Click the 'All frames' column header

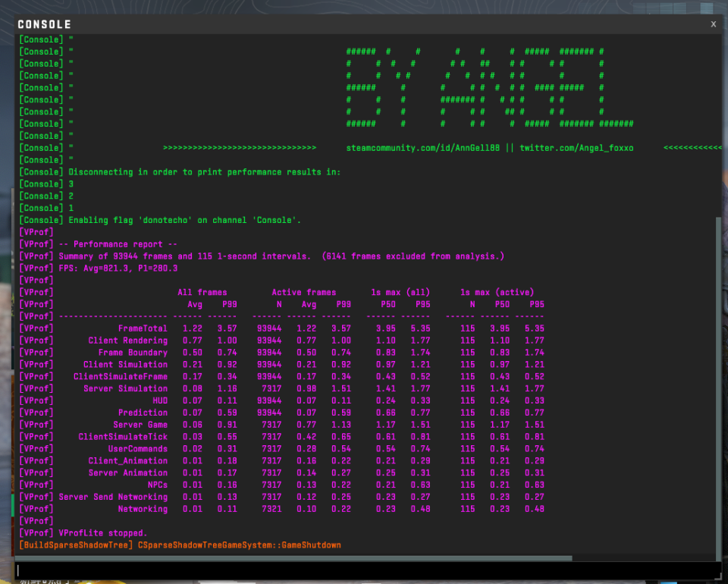[x=202, y=293]
